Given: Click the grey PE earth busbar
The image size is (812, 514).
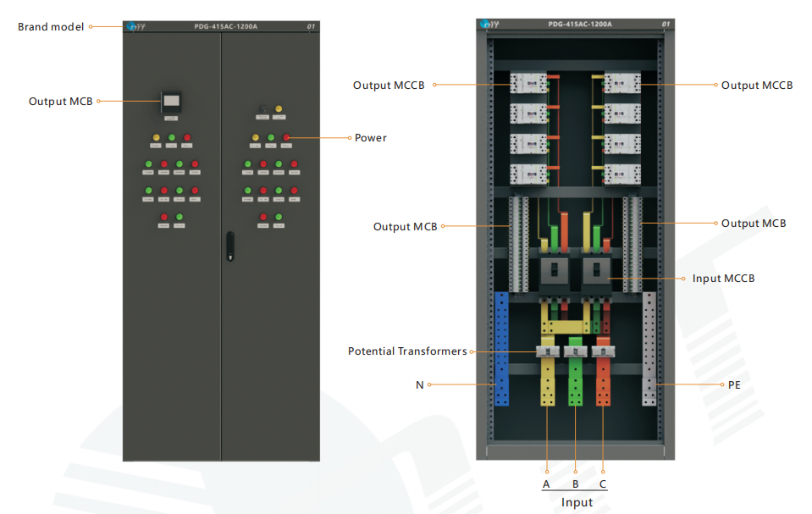Looking at the screenshot, I should click(x=649, y=349).
